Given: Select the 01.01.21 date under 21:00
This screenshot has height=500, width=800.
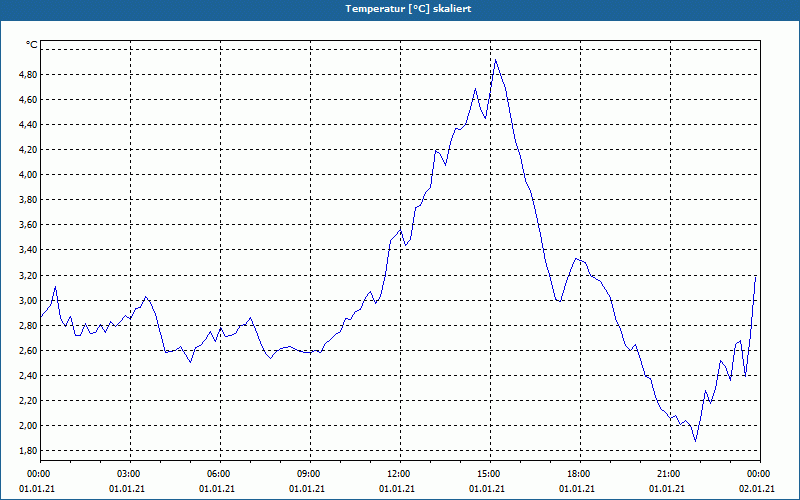Looking at the screenshot, I should click(666, 489).
